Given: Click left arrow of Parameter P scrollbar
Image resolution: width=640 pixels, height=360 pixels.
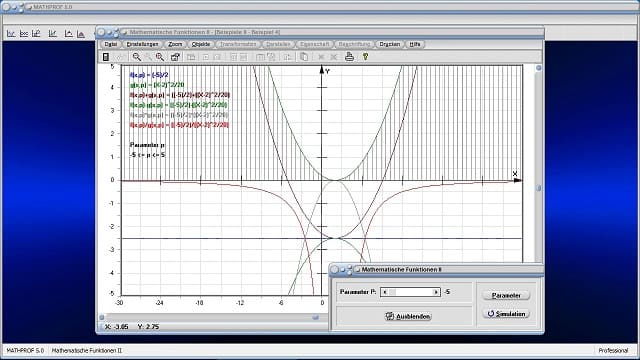Looking at the screenshot, I should [x=384, y=292].
